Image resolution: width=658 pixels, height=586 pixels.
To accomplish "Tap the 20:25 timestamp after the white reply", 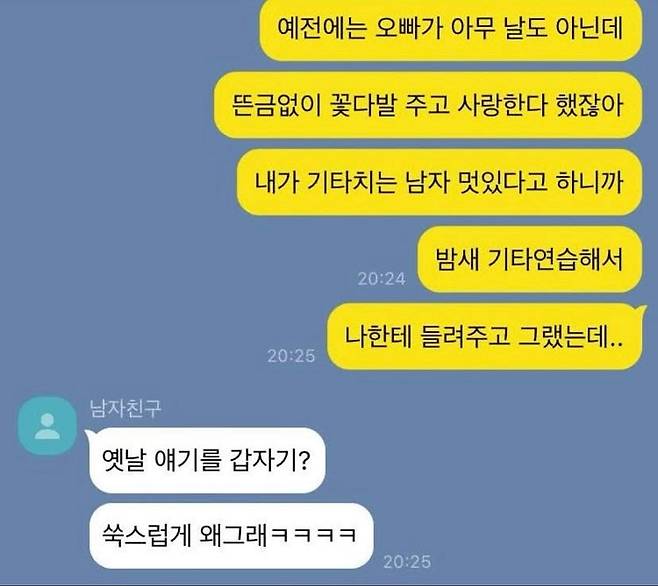I will point(407,562).
